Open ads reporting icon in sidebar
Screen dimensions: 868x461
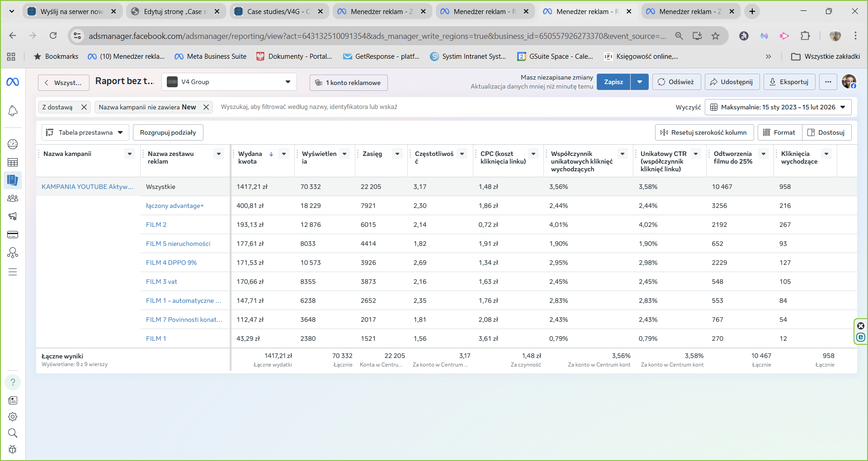click(13, 180)
